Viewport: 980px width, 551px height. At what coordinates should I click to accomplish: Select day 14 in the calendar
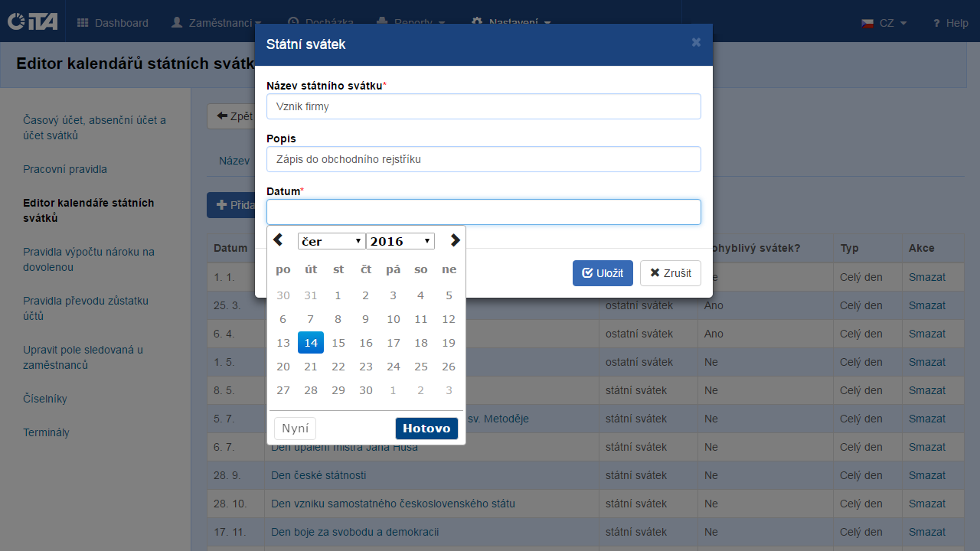click(311, 343)
